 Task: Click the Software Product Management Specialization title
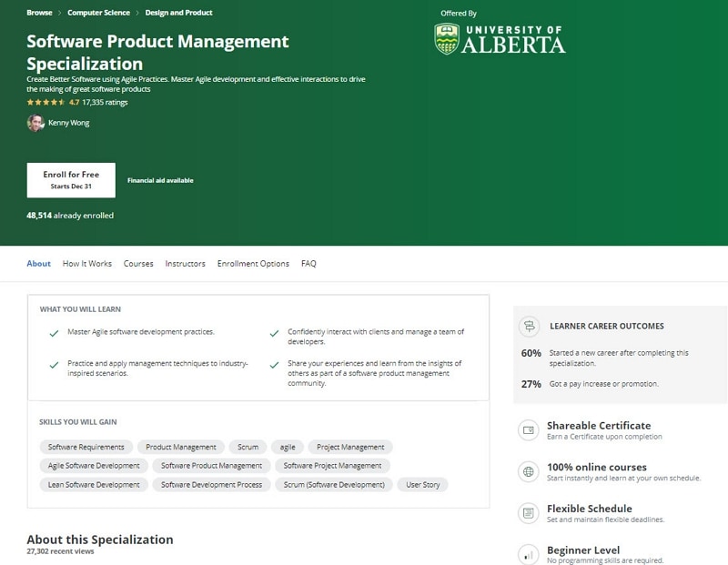point(157,53)
